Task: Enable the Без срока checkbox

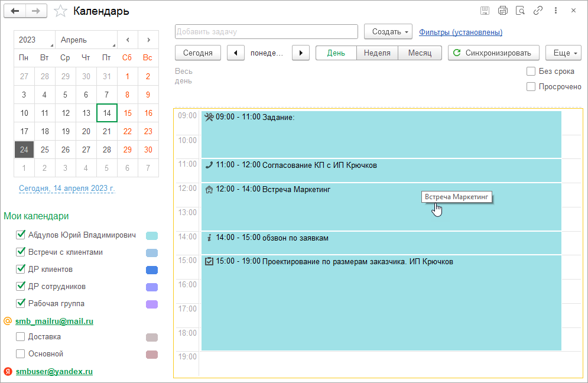Action: 531,72
